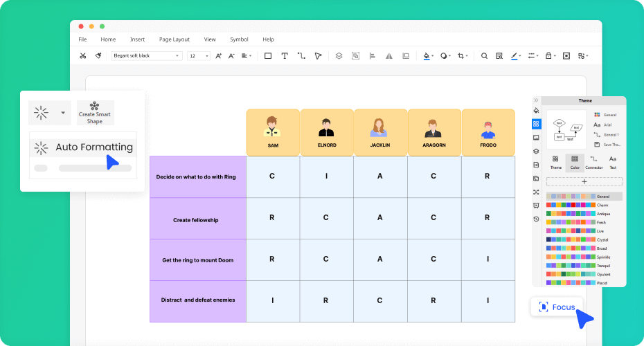
Task: Open the shape style circle dropdown
Action: coord(445,56)
